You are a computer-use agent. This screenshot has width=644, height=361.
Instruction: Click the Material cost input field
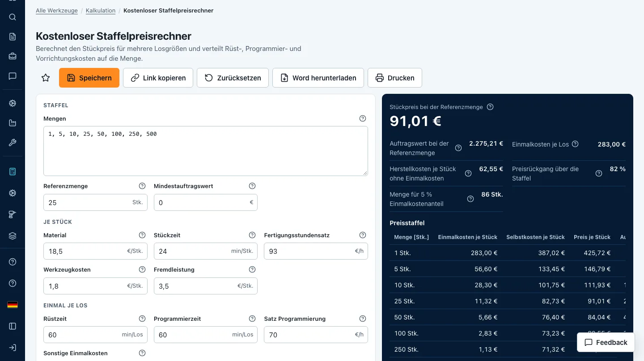(95, 251)
